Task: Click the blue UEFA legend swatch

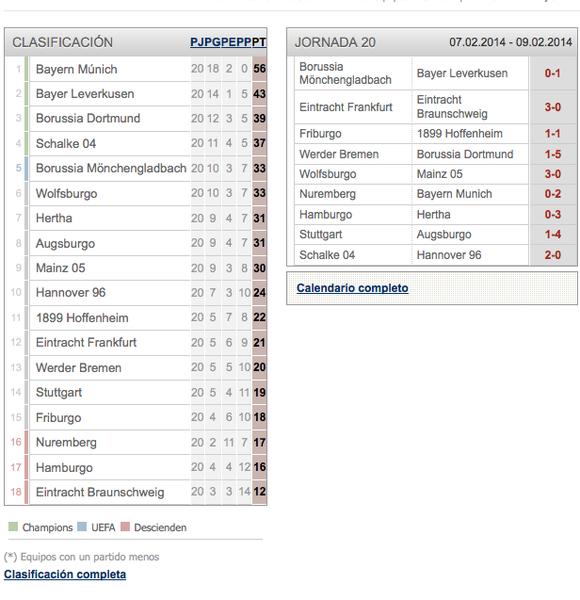Action: click(x=82, y=527)
